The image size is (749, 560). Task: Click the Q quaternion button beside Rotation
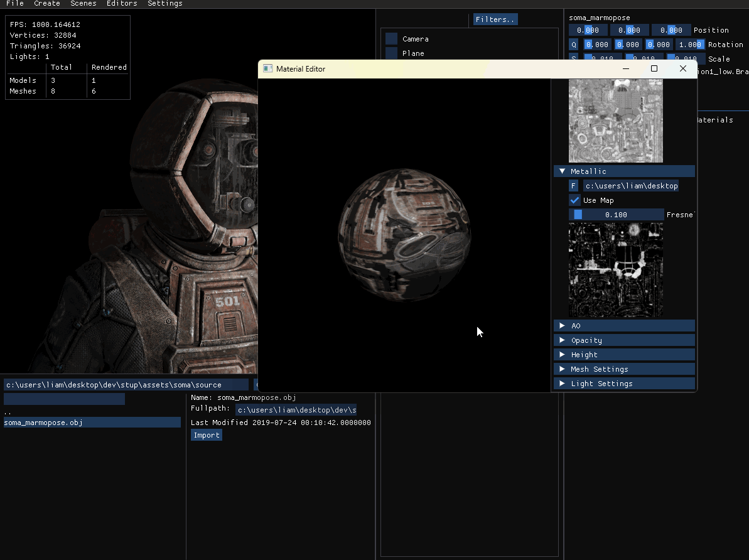click(x=573, y=45)
